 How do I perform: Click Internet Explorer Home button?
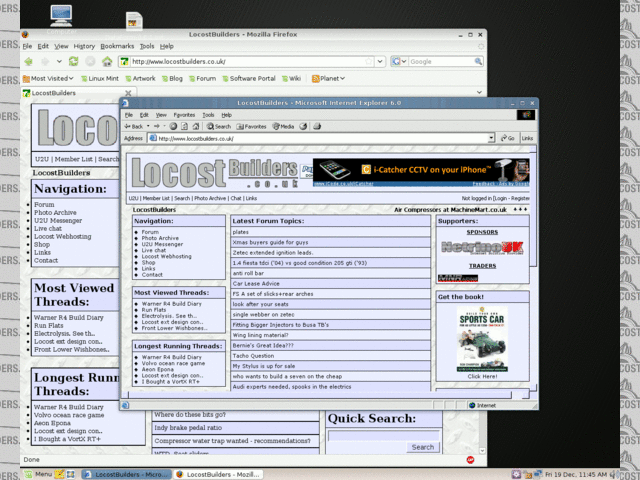point(196,127)
